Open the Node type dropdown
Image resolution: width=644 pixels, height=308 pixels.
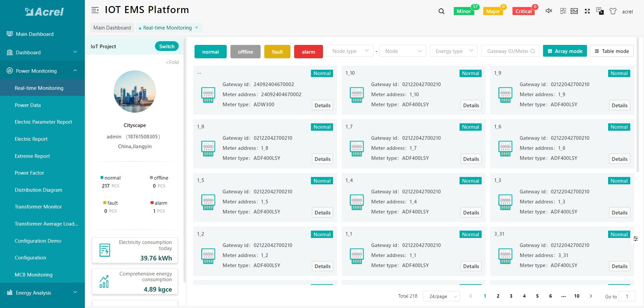click(x=350, y=51)
